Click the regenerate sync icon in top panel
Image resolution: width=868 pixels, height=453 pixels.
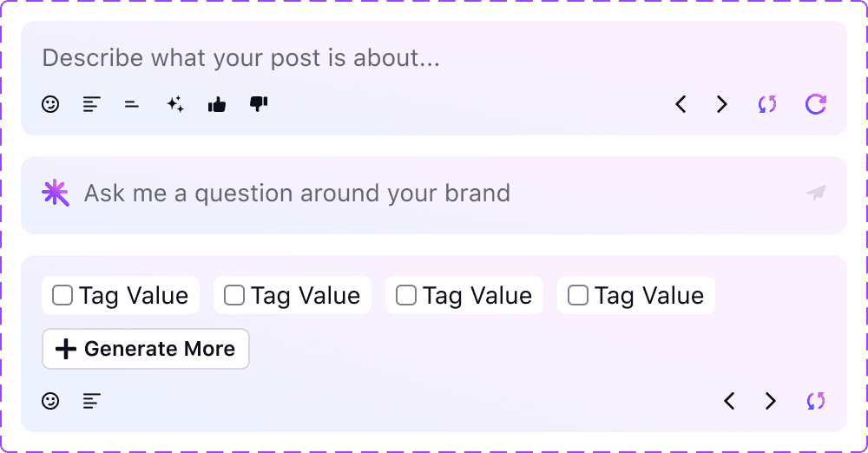(767, 104)
